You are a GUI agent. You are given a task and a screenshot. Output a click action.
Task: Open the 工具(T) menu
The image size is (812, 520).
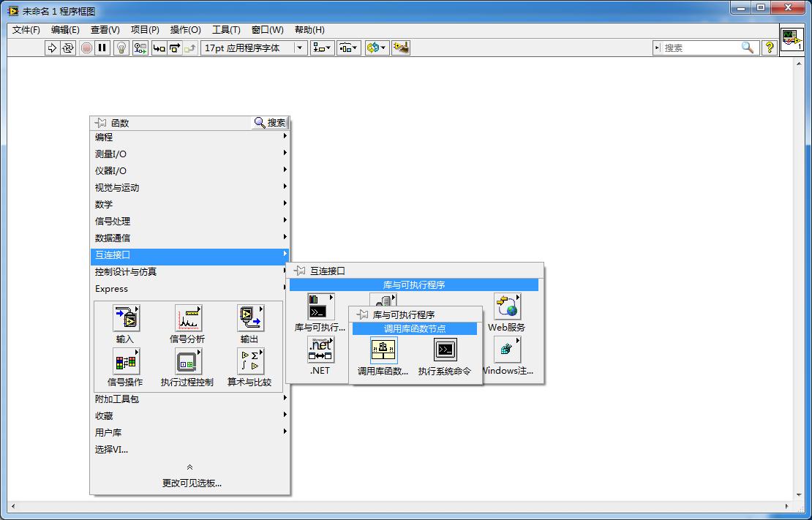pyautogui.click(x=226, y=30)
